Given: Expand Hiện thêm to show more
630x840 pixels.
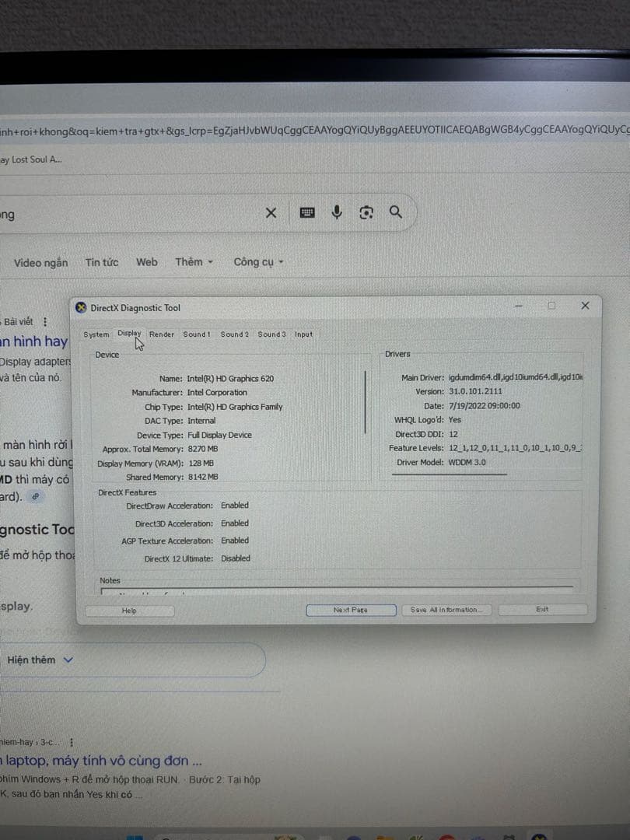Looking at the screenshot, I should (x=40, y=660).
